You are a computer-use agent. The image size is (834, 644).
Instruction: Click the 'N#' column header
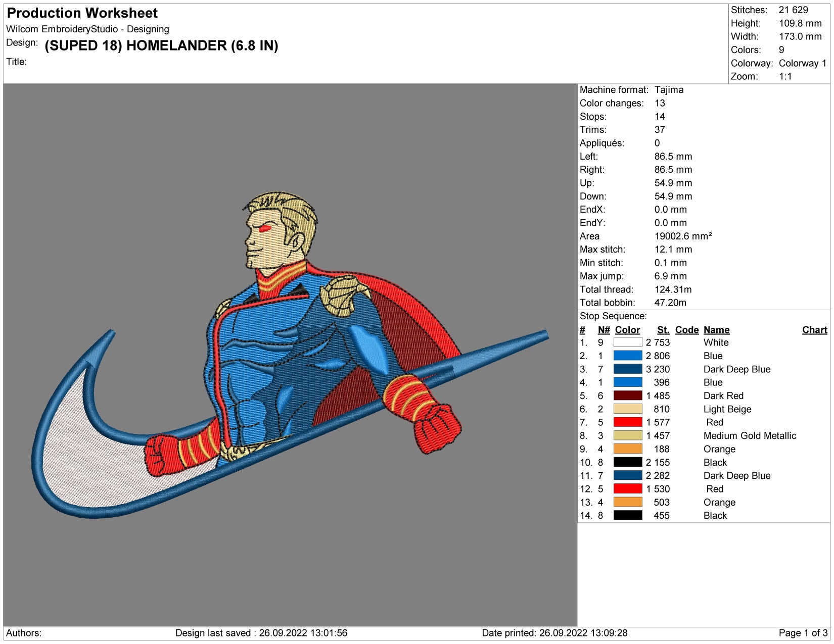pyautogui.click(x=604, y=330)
